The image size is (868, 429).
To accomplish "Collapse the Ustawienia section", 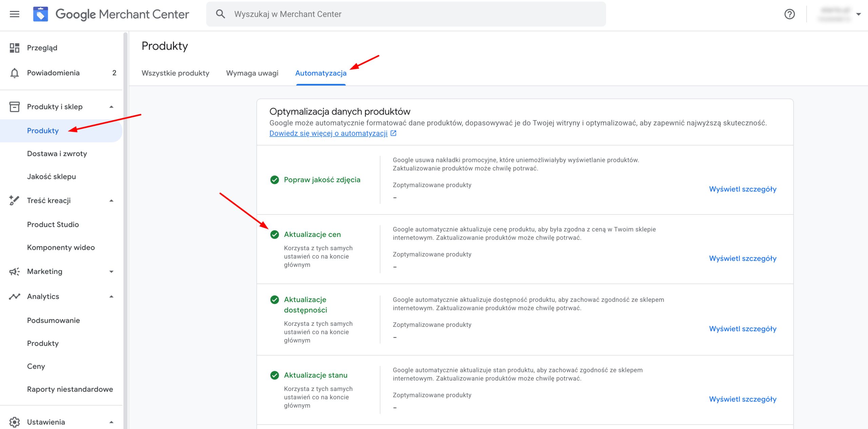I will [x=111, y=422].
